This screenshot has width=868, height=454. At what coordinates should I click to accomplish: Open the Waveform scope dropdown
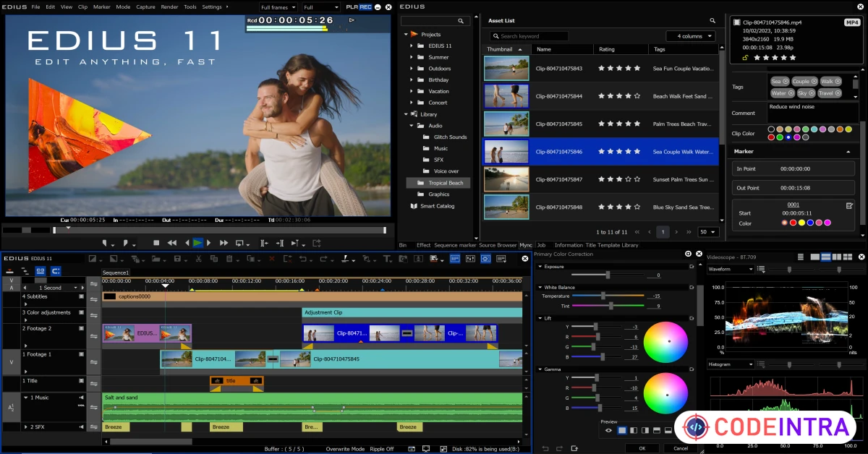click(x=731, y=269)
